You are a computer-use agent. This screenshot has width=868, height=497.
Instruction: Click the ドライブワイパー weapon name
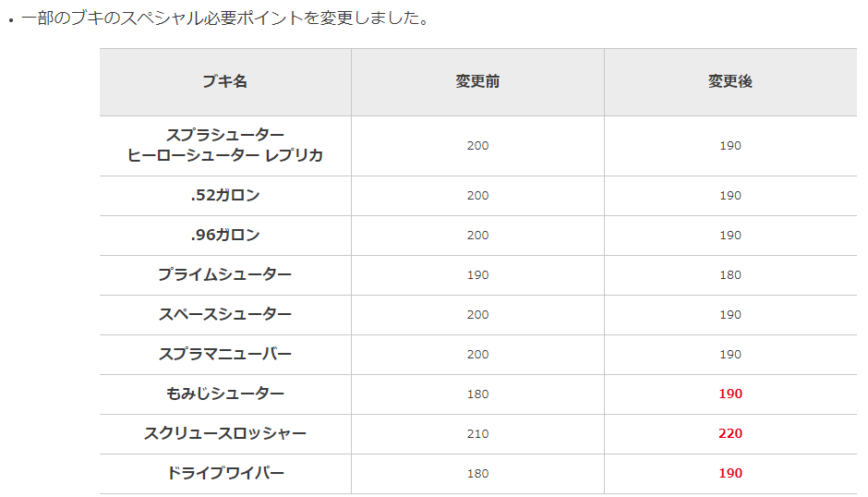pyautogui.click(x=224, y=473)
